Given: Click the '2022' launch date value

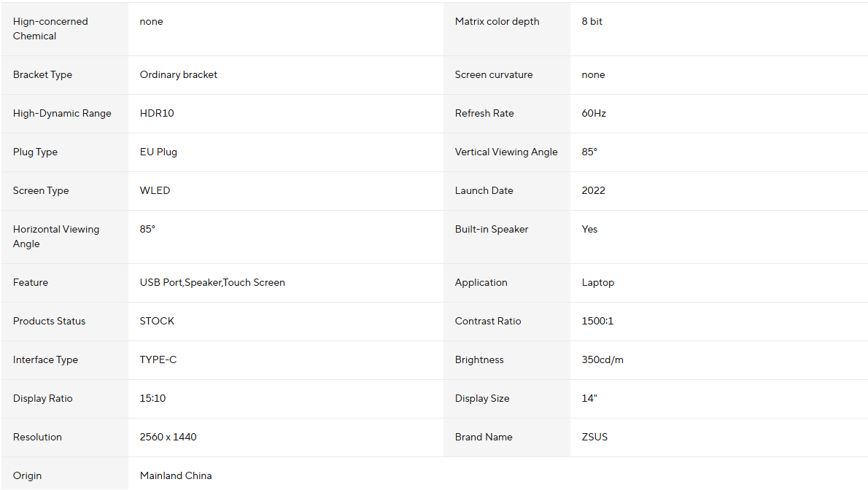Looking at the screenshot, I should point(594,190).
